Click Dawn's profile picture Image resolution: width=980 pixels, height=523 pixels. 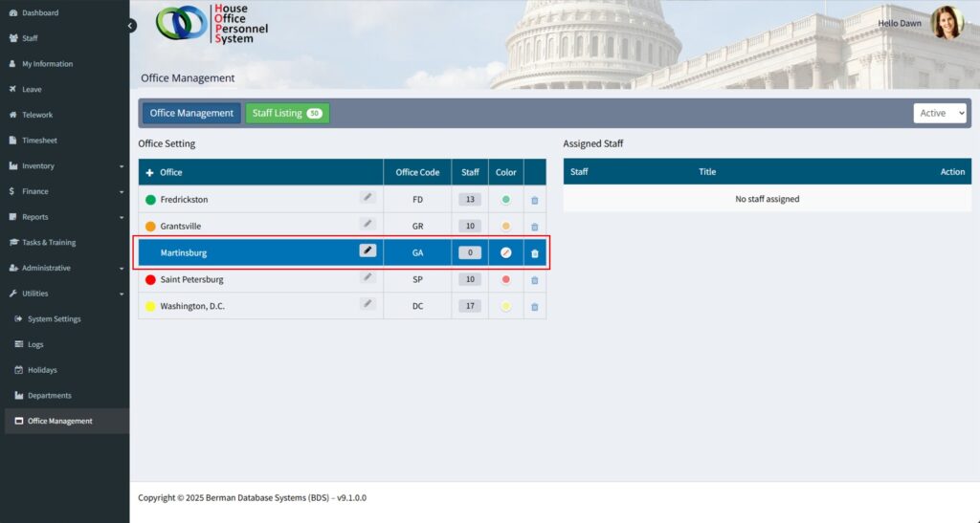[x=947, y=23]
